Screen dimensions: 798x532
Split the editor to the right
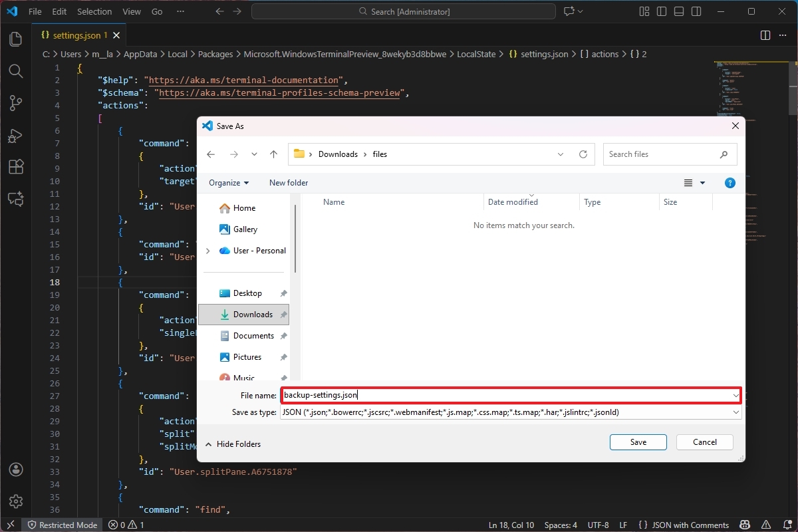765,35
